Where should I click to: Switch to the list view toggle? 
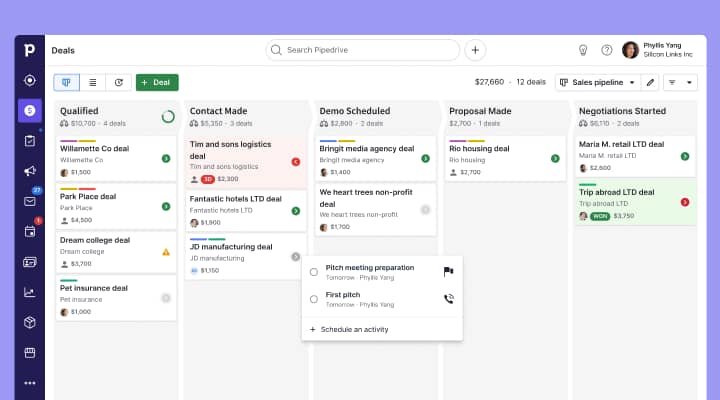[x=93, y=82]
